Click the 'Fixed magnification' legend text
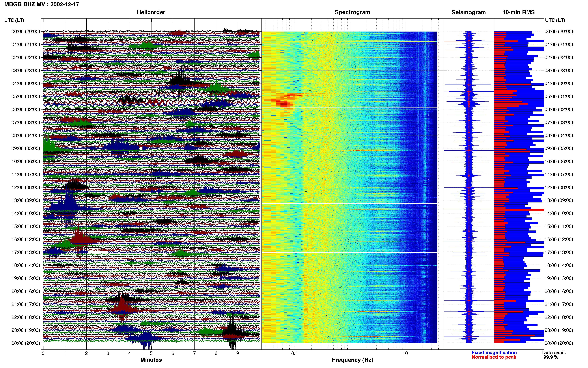The width and height of the screenshot is (588, 368). (x=494, y=352)
